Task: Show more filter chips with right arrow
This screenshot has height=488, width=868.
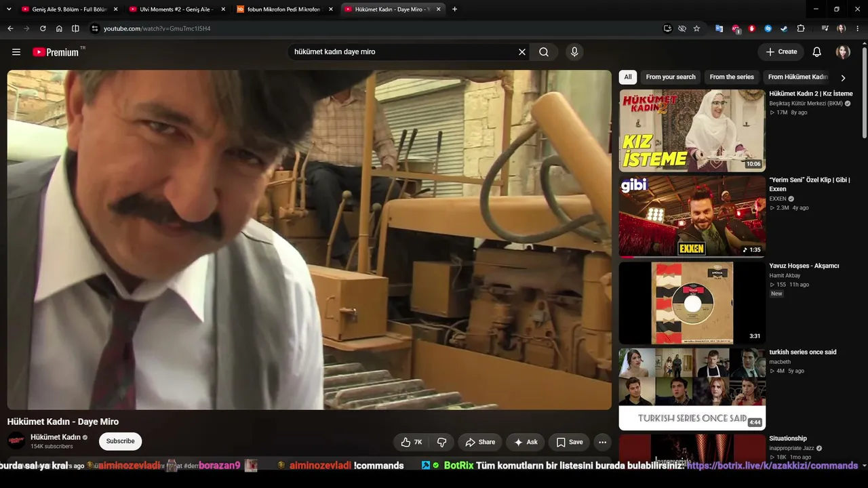Action: coord(843,77)
